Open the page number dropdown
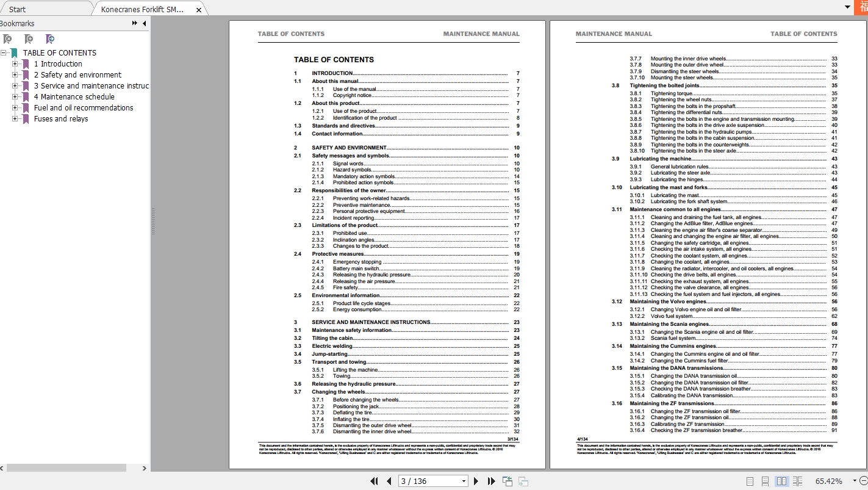This screenshot has width=868, height=490. (464, 481)
